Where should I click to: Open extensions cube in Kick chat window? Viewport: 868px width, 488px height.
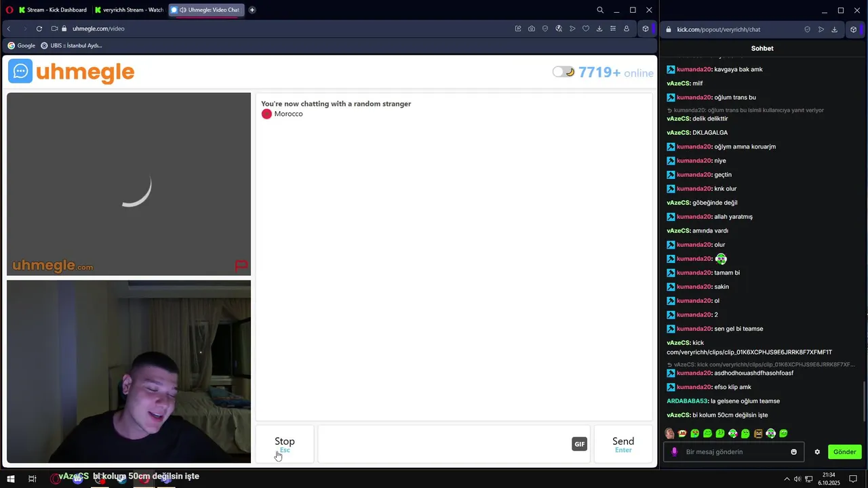coord(854,29)
